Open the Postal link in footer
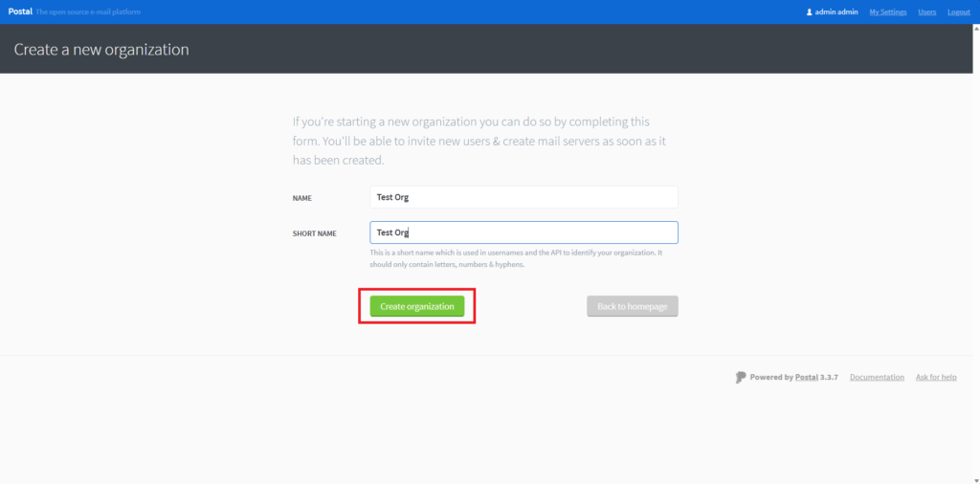The image size is (980, 484). point(806,377)
